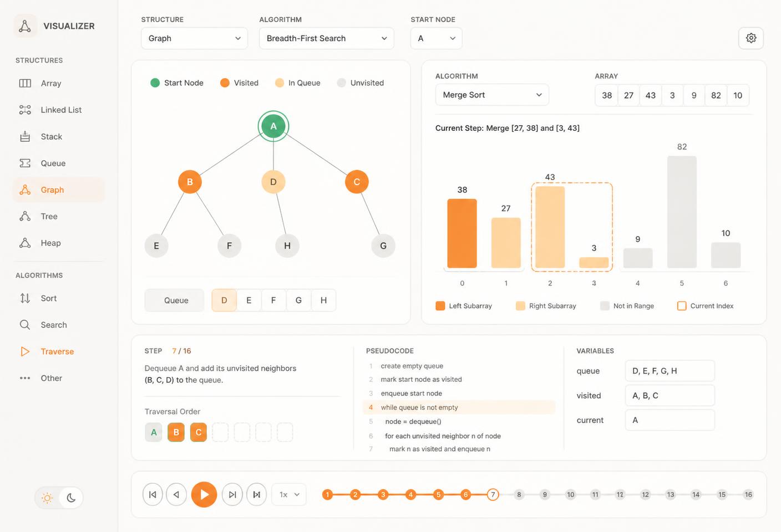The height and width of the screenshot is (532, 781).
Task: Click unvisited graph node G
Action: pos(383,245)
